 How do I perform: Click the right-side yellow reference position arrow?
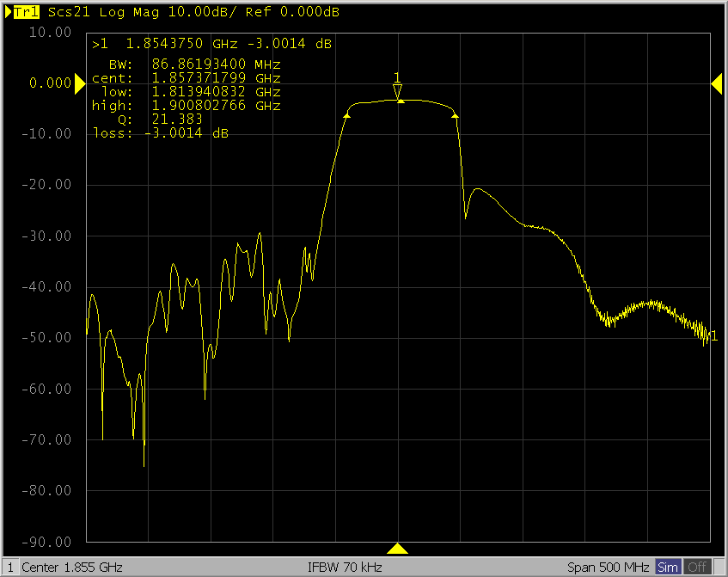(716, 83)
